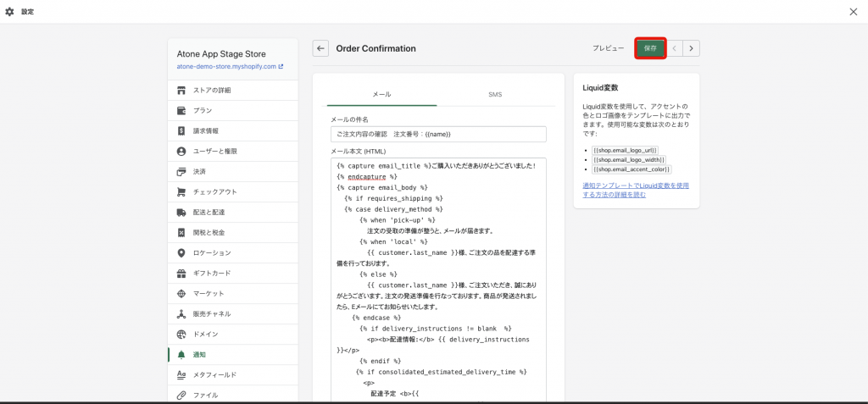Click the 配送と配達 truck icon

181,212
